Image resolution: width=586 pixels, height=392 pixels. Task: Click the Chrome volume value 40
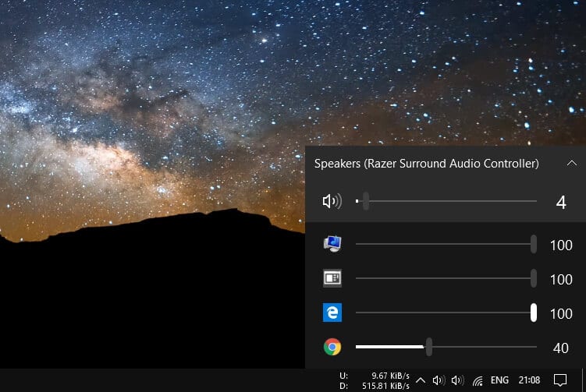pyautogui.click(x=561, y=348)
